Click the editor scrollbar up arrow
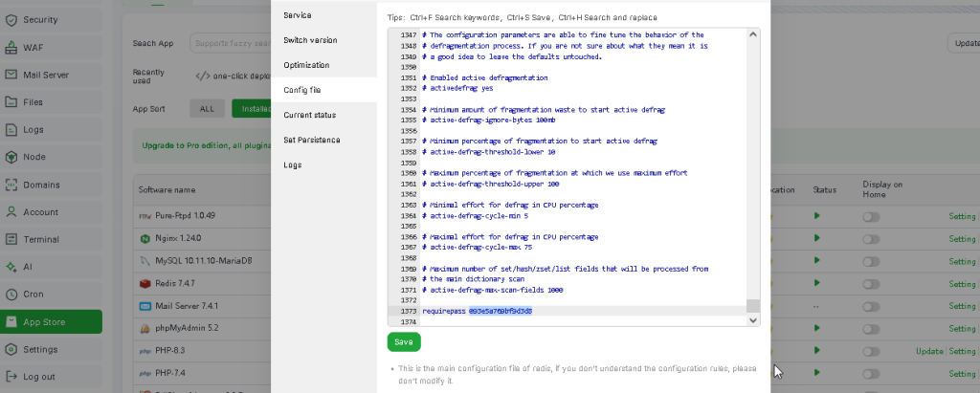This screenshot has width=980, height=393. (753, 34)
